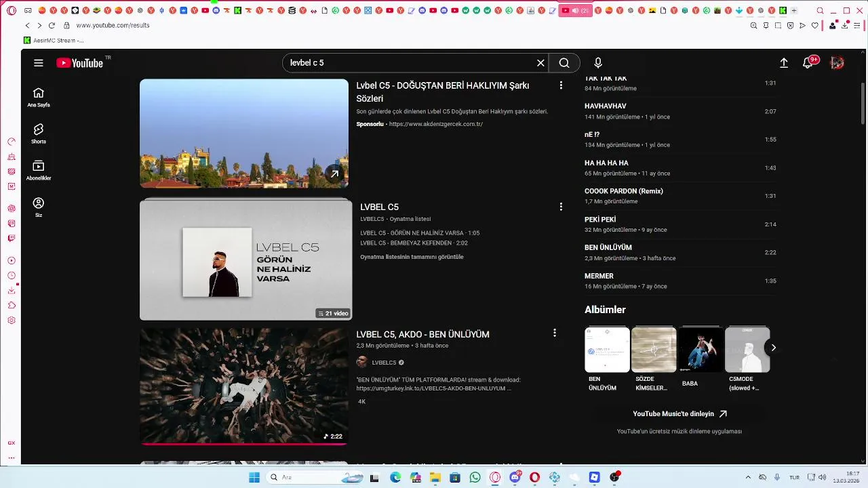Image resolution: width=868 pixels, height=488 pixels.
Task: Start voice search with the microphone
Action: click(598, 63)
